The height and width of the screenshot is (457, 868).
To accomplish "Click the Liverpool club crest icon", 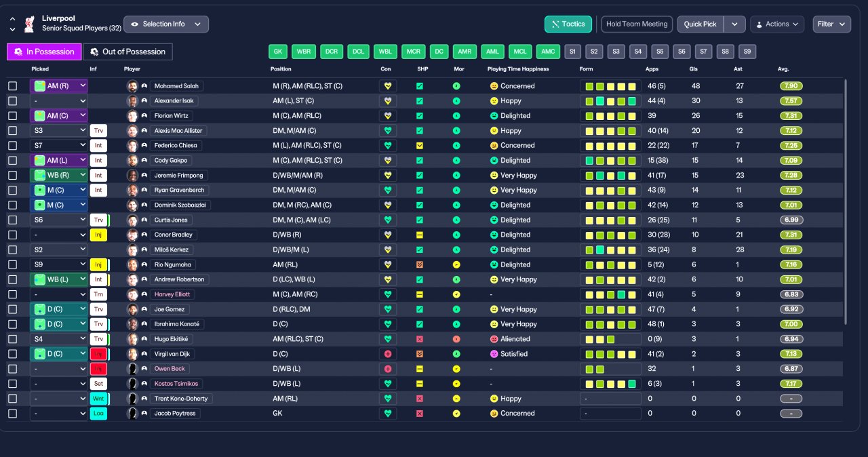I will [28, 24].
